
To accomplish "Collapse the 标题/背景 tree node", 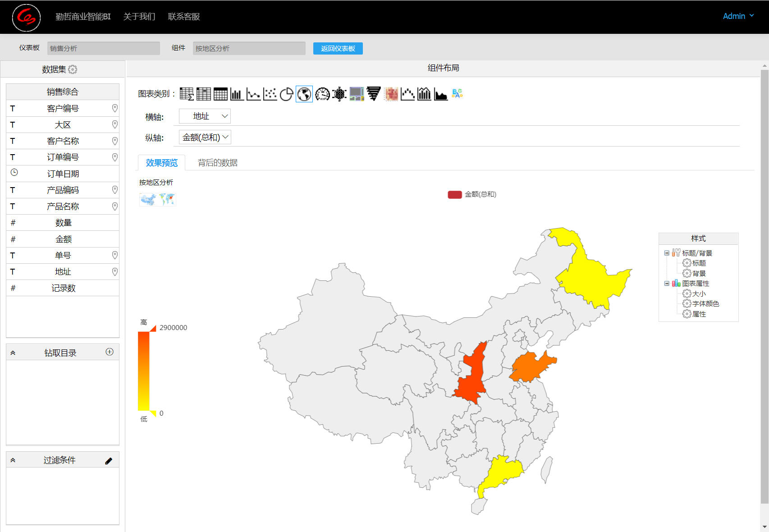I will tap(667, 253).
